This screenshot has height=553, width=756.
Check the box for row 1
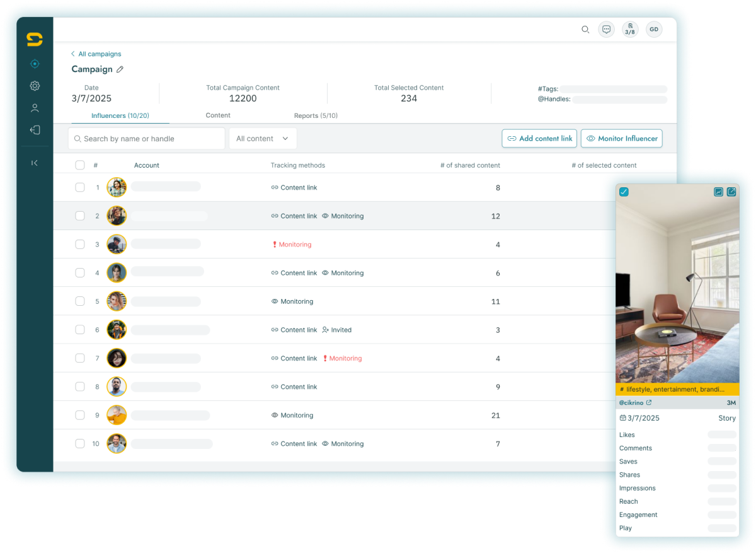(x=80, y=187)
